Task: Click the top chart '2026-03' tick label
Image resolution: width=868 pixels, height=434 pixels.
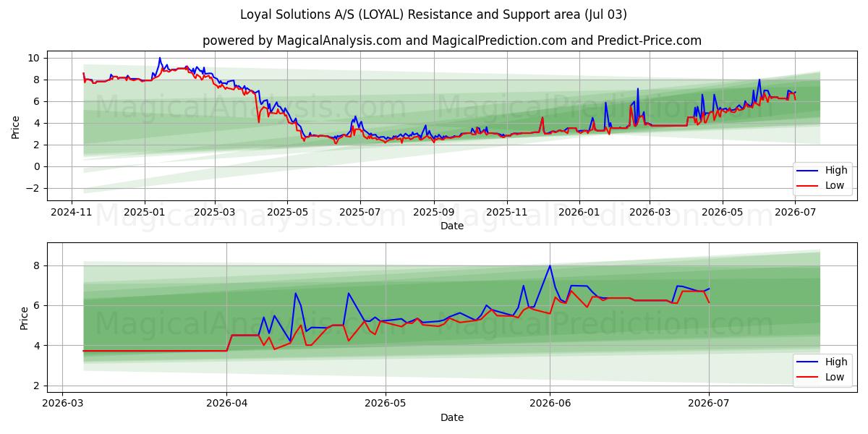Action: coord(650,212)
